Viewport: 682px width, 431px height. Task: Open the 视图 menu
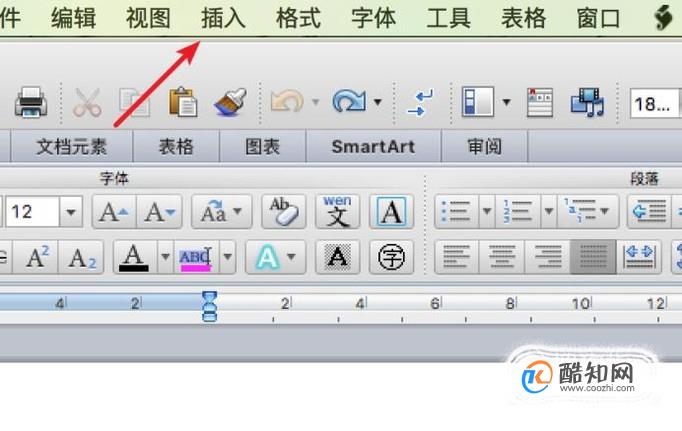point(148,18)
